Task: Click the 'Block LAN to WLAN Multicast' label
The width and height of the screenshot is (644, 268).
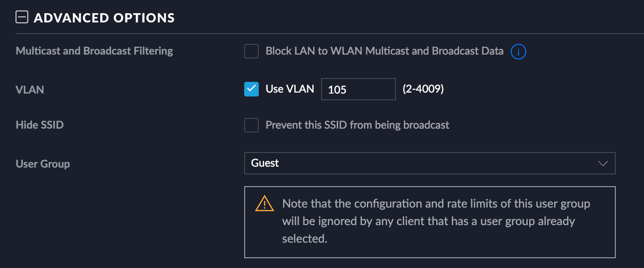Action: click(384, 51)
